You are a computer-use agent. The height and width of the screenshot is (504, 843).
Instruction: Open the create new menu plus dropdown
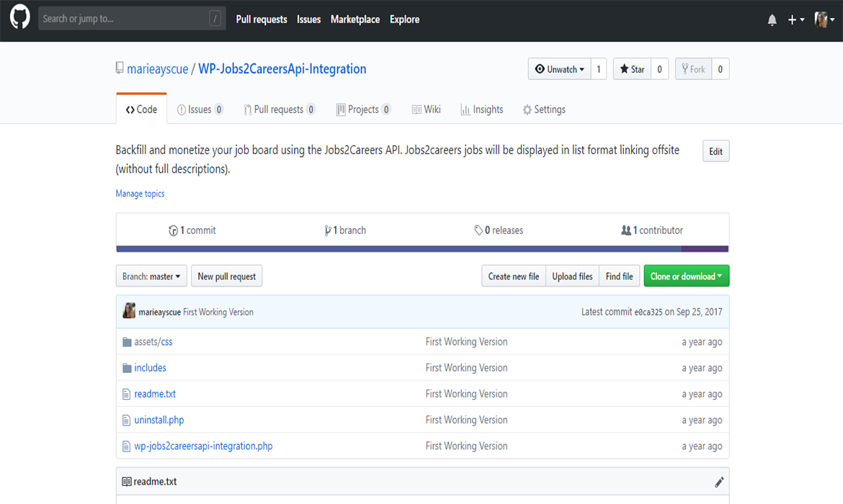tap(795, 19)
